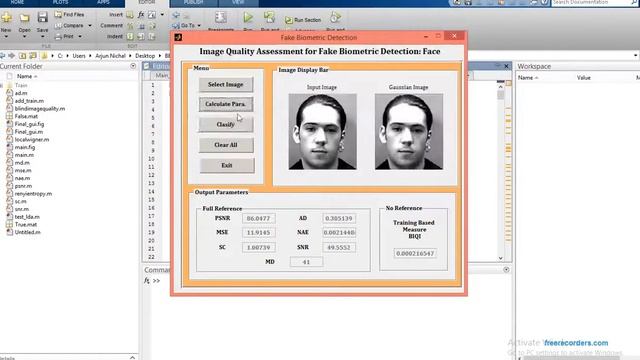This screenshot has width=640, height=360.
Task: Click the Open folder icon in toolstrip
Action: click(24, 18)
